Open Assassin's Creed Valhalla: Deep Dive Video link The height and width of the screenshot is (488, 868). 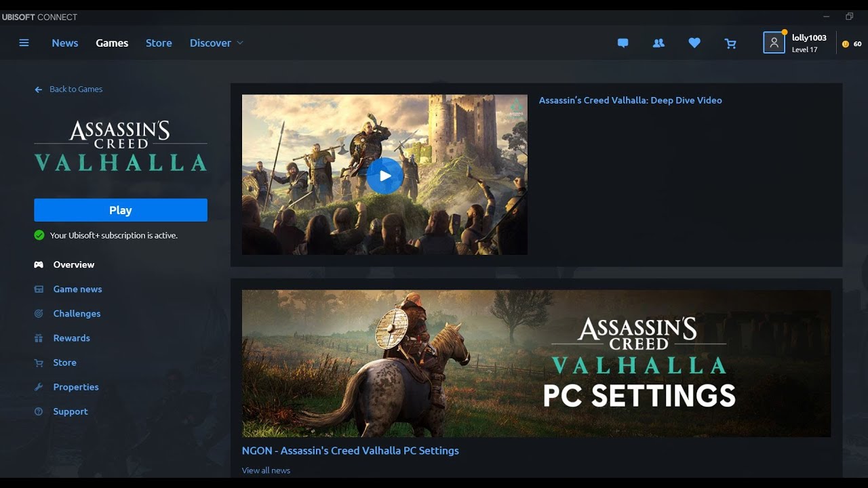point(631,100)
